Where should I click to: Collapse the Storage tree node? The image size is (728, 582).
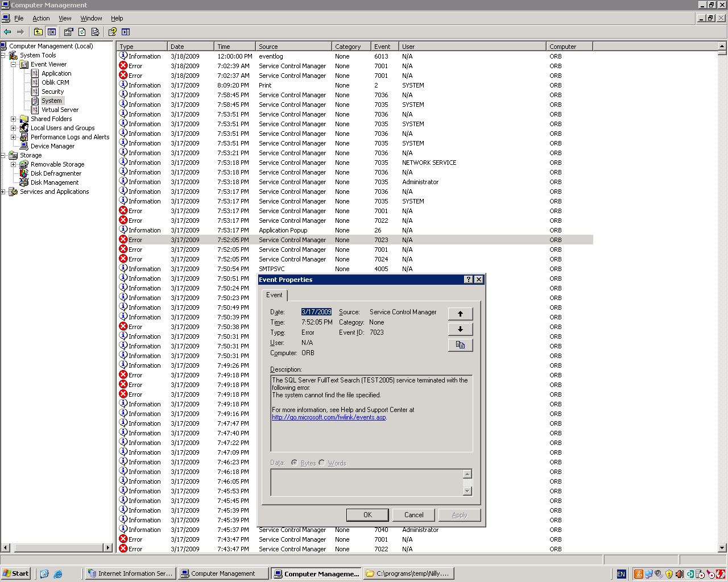coord(3,155)
